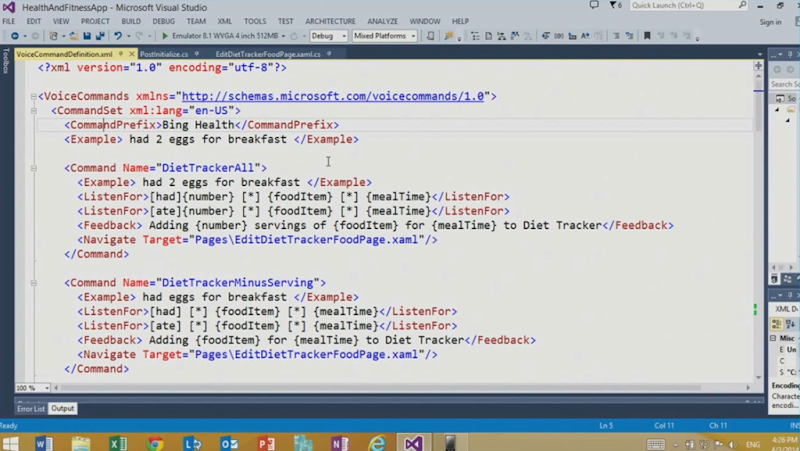Open the XML menu

click(224, 21)
